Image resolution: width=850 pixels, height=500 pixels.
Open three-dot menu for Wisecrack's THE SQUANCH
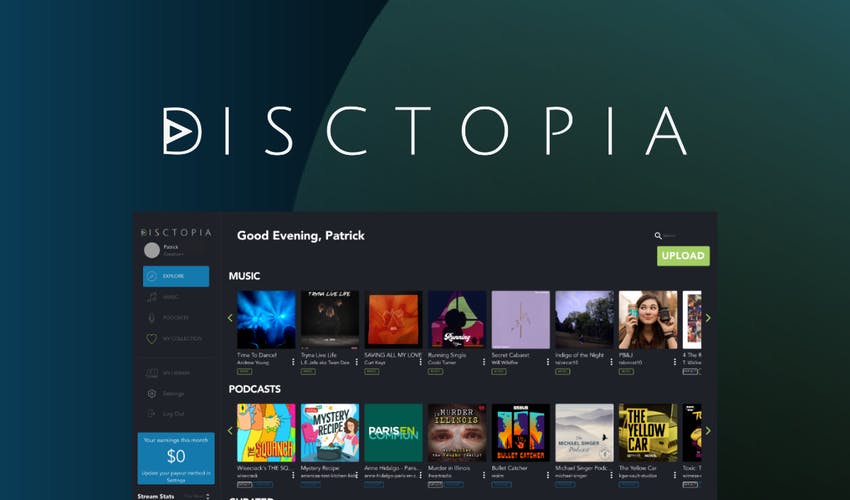point(293,475)
